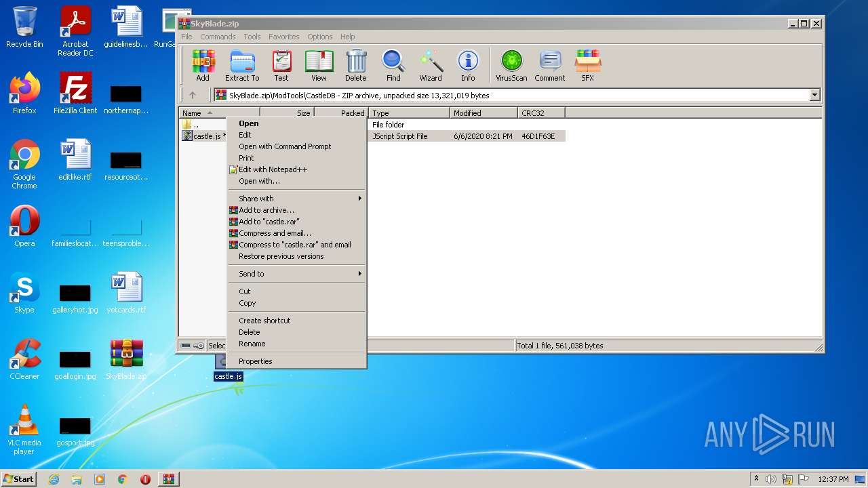Click Internet Explorer taskbar icon
The height and width of the screenshot is (488, 868).
coord(54,479)
